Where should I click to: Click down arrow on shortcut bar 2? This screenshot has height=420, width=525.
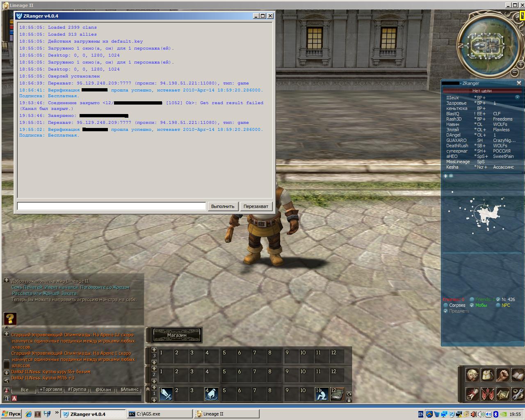pos(154,381)
